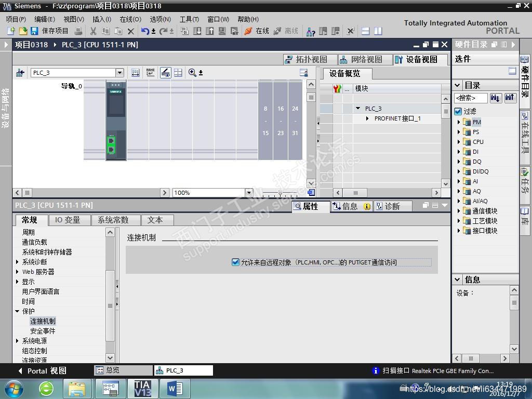Click the search up icon in catalog
The width and height of the screenshot is (532, 399).
coord(510,98)
